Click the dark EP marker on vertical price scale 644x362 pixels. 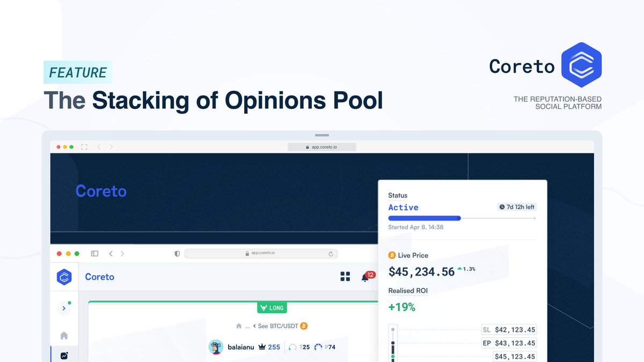click(x=393, y=343)
